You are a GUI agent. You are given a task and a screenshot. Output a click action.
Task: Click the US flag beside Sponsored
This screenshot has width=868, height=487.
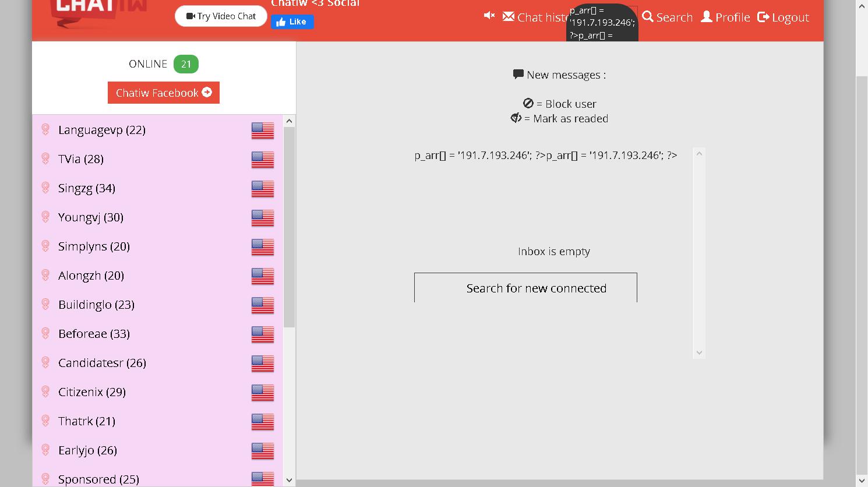[x=262, y=479]
